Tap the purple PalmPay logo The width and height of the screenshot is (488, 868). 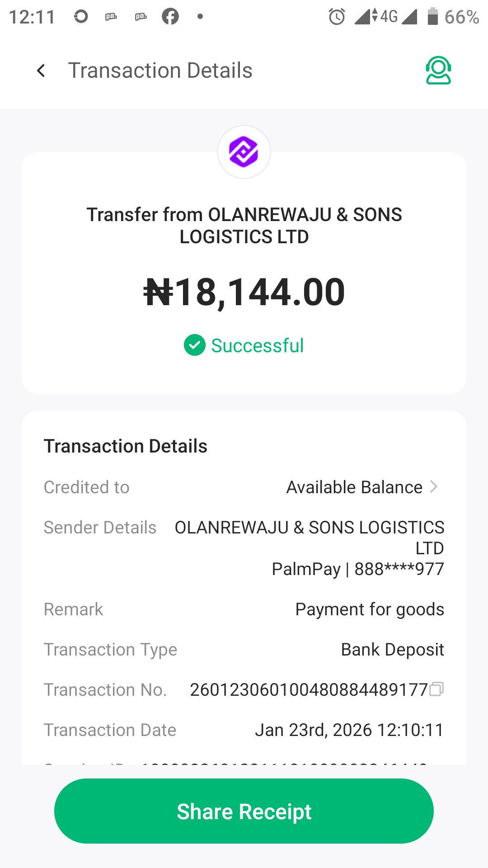pos(244,152)
